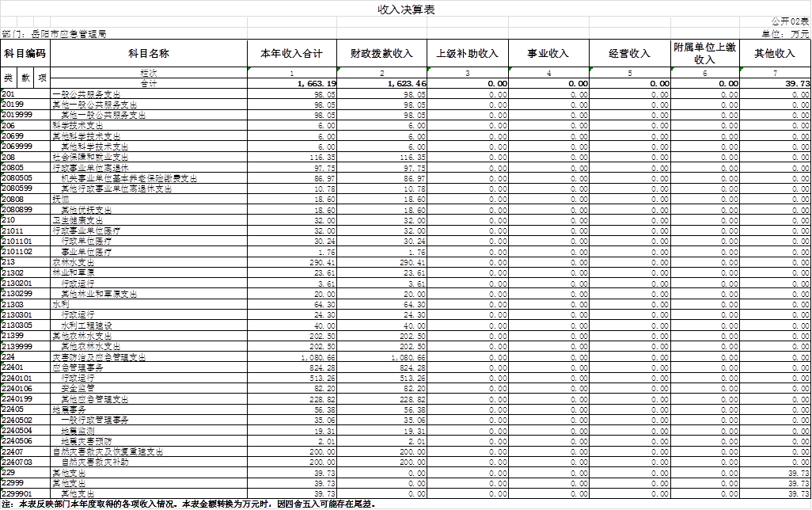This screenshot has width=812, height=510.
Task: Select the 事业收入 column header
Action: coord(548,54)
